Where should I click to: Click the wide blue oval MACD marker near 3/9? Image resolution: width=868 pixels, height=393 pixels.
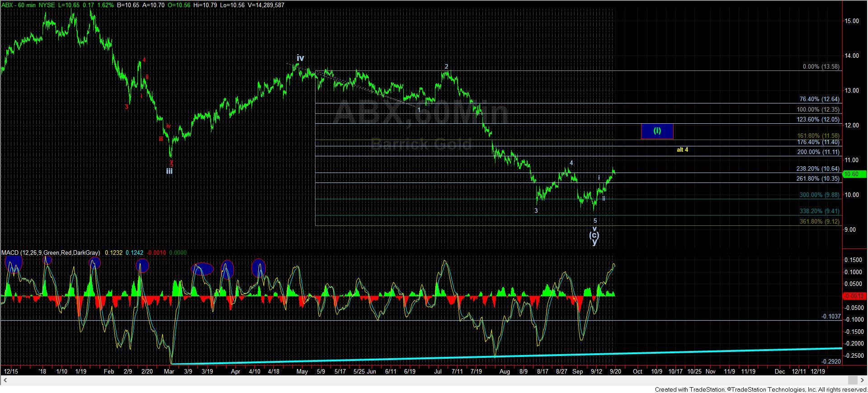point(202,269)
